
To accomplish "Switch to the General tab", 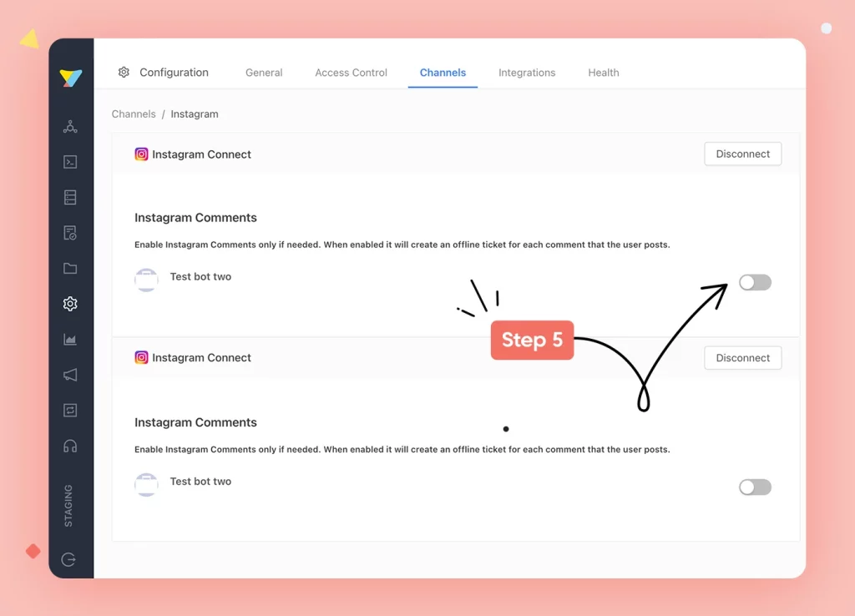I will (x=264, y=73).
